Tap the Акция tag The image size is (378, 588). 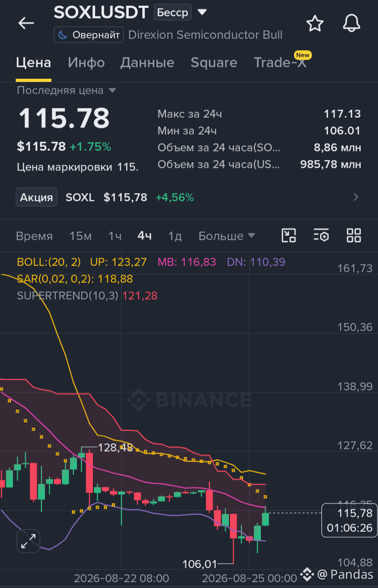coord(36,197)
